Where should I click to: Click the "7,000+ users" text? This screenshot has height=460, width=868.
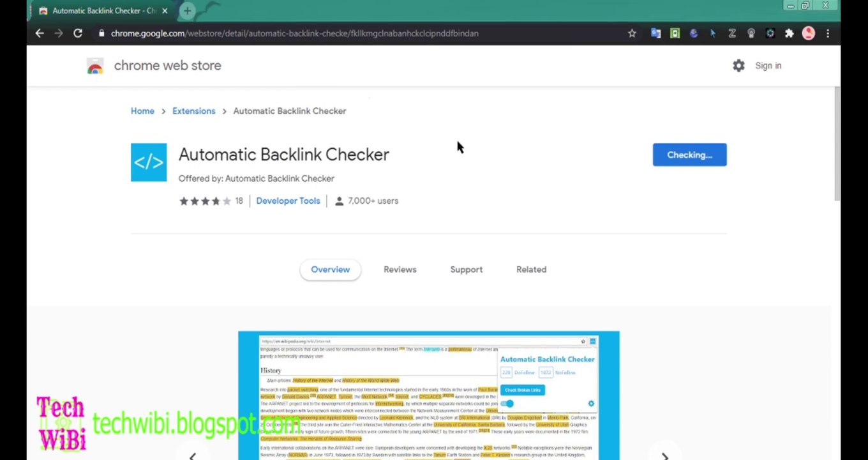373,201
